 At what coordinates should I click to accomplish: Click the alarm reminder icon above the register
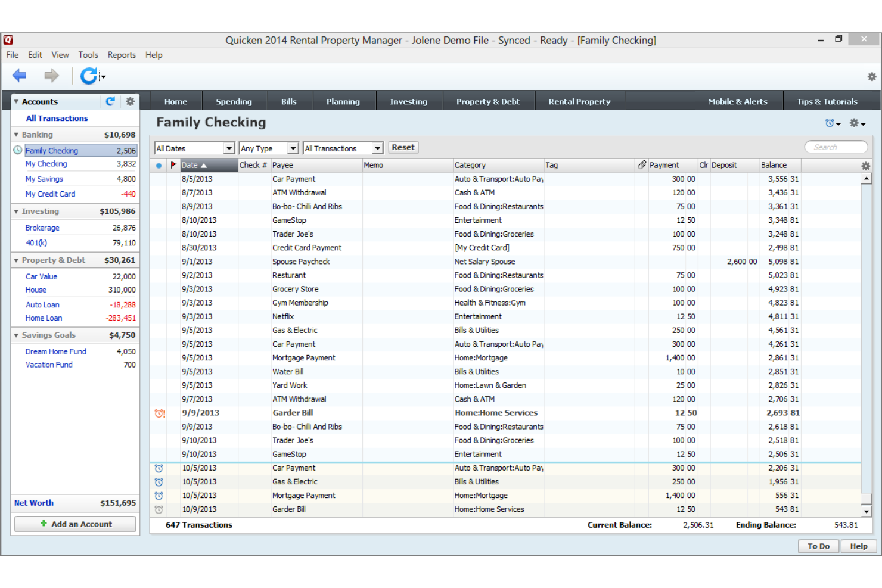830,123
